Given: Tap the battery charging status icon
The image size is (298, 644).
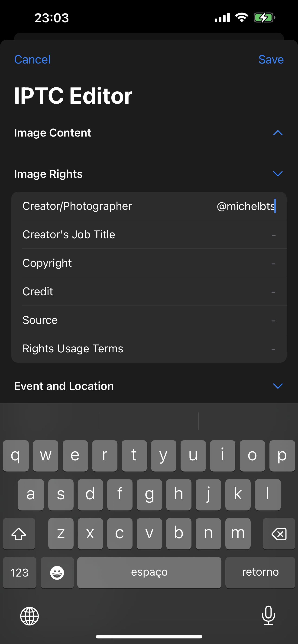Looking at the screenshot, I should coord(264,18).
